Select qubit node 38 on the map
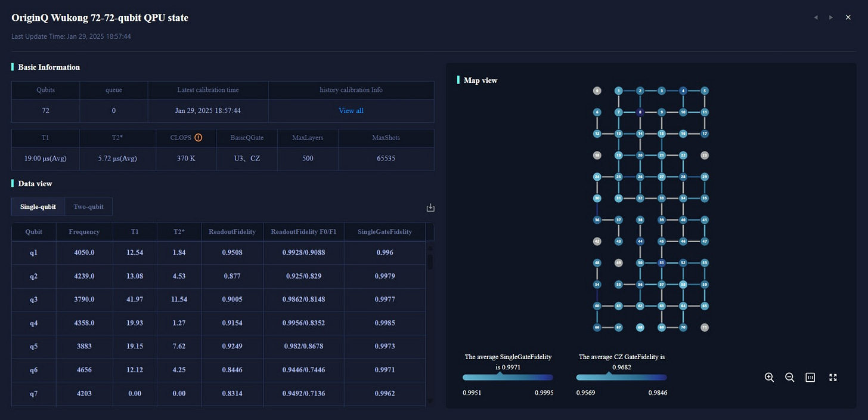 640,220
